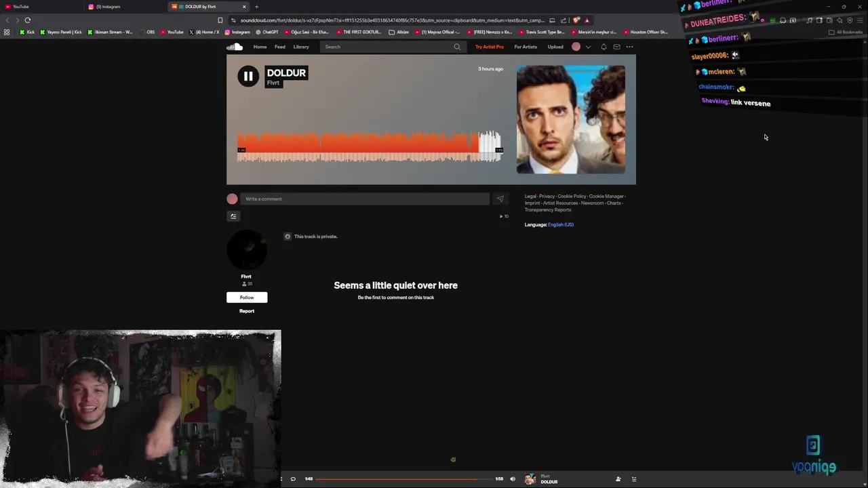
Task: Click the Write a comment field
Action: [x=365, y=199]
